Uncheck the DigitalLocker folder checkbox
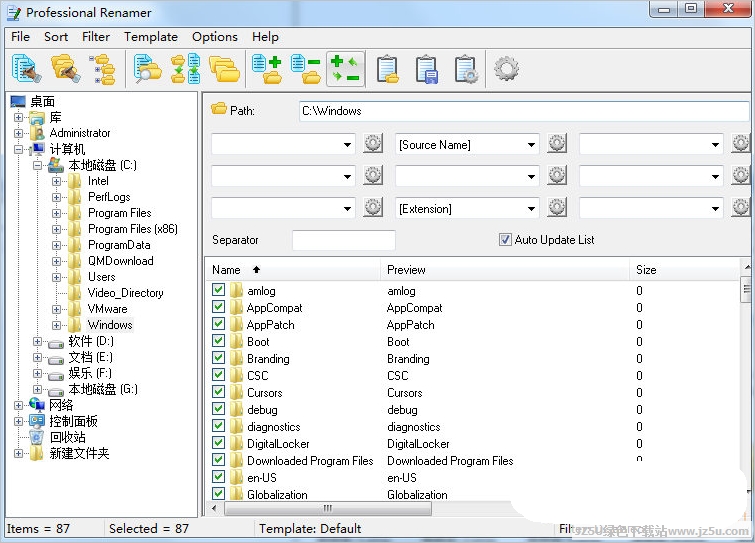Viewport: 755px width, 543px height. (219, 443)
